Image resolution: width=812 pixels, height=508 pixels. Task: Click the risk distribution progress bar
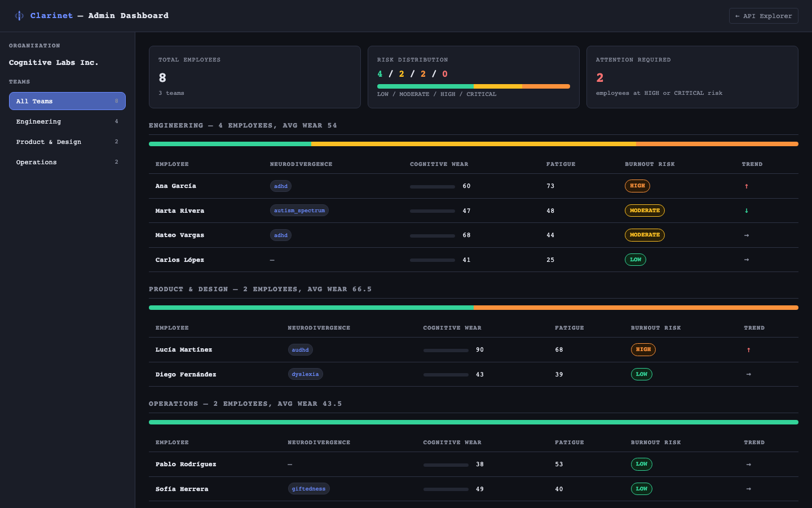click(x=474, y=86)
